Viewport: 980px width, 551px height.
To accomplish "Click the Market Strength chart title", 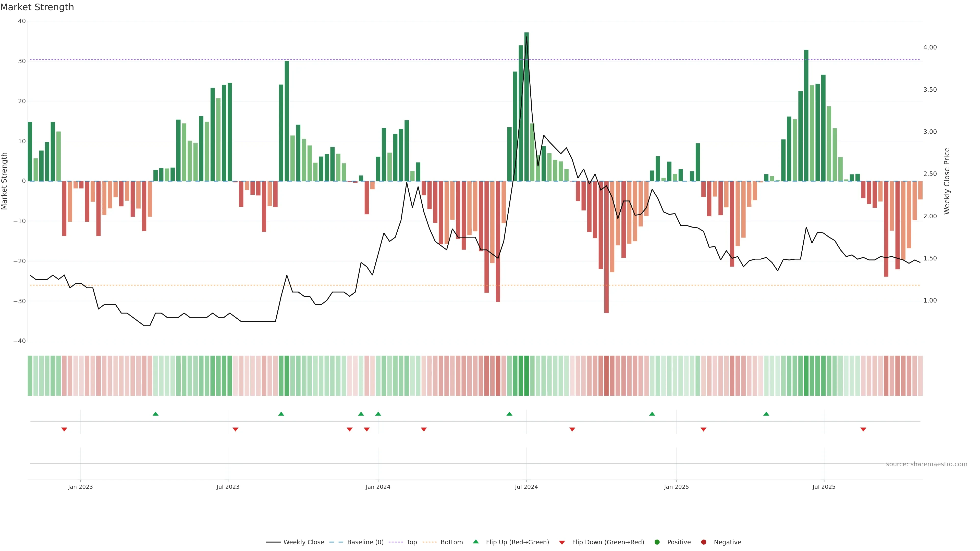I will 37,7.
